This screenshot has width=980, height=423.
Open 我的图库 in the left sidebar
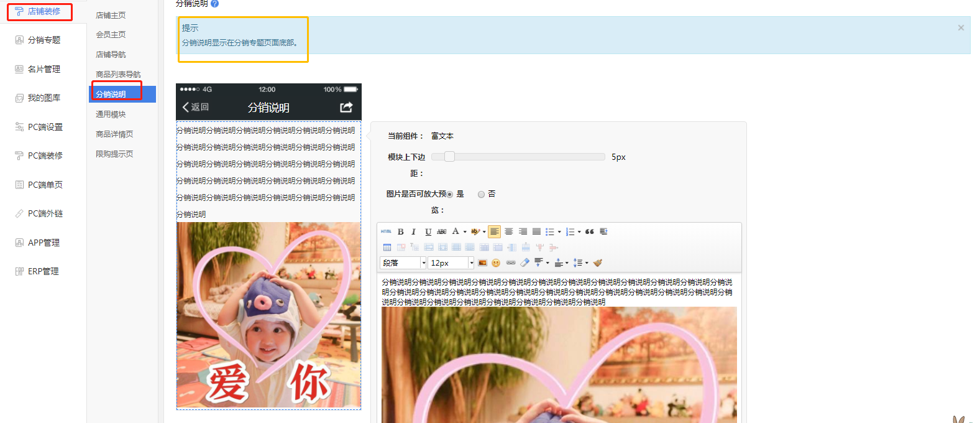tap(44, 98)
